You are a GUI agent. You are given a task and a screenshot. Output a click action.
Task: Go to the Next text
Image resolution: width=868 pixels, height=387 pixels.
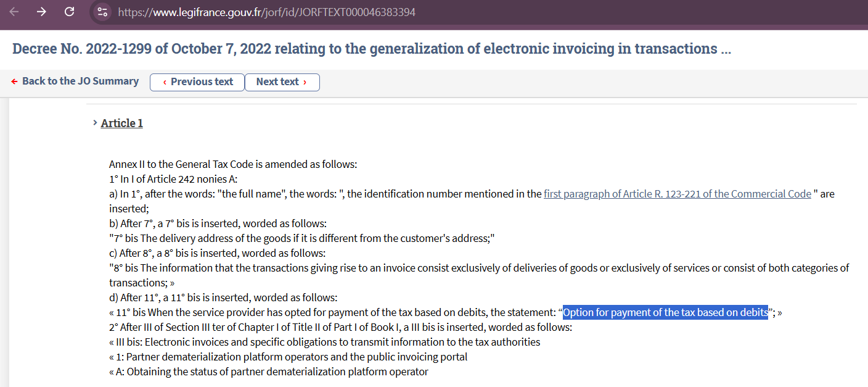point(282,82)
